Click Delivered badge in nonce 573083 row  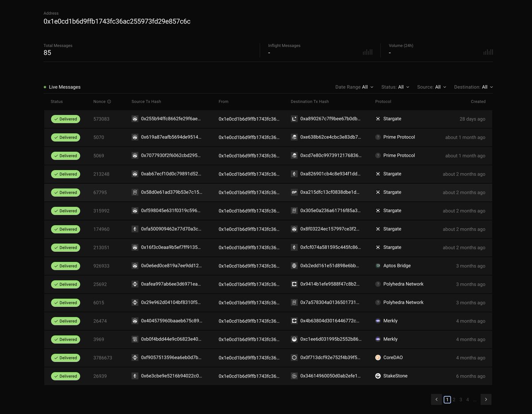pos(66,119)
